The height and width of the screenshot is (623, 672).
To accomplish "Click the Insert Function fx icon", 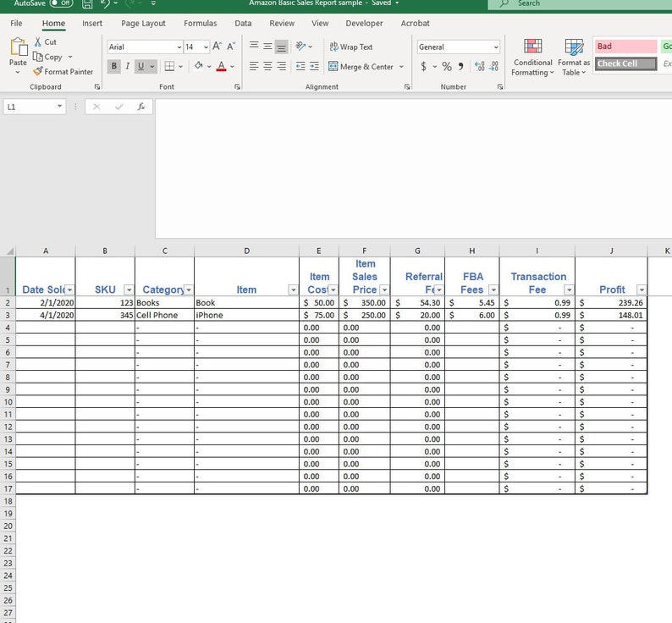I will [141, 107].
